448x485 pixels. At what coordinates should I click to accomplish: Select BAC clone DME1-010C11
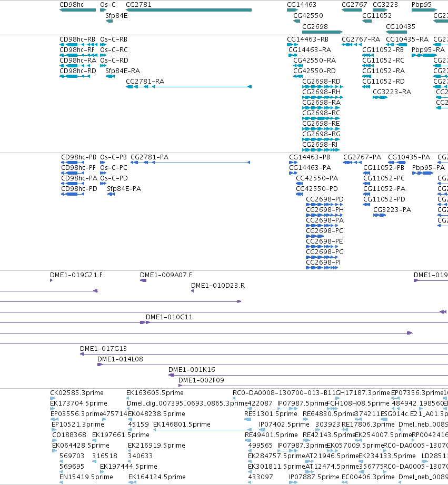(x=296, y=322)
